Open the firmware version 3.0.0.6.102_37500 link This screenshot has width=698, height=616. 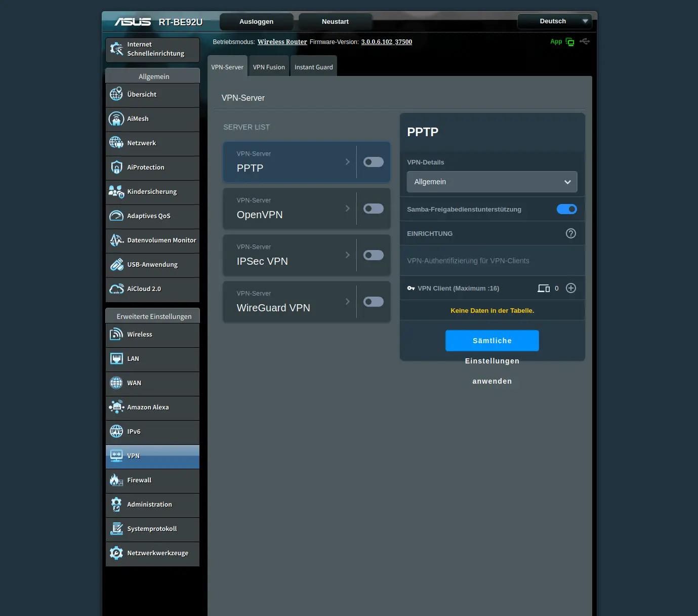pos(386,42)
